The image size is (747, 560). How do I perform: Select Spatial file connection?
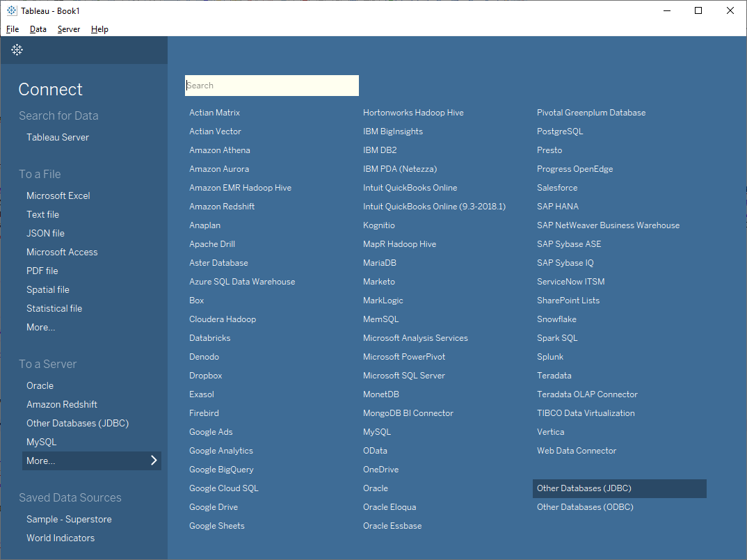point(48,290)
